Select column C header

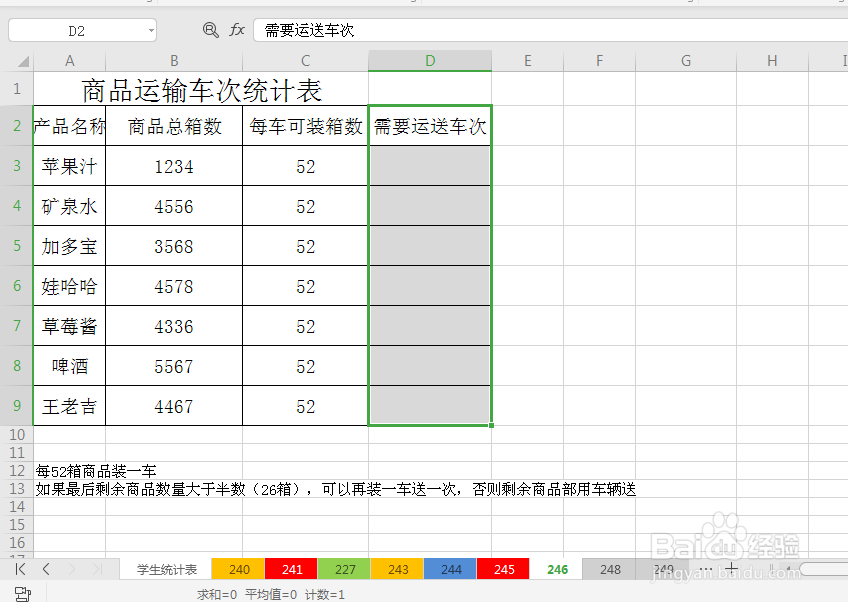(306, 61)
